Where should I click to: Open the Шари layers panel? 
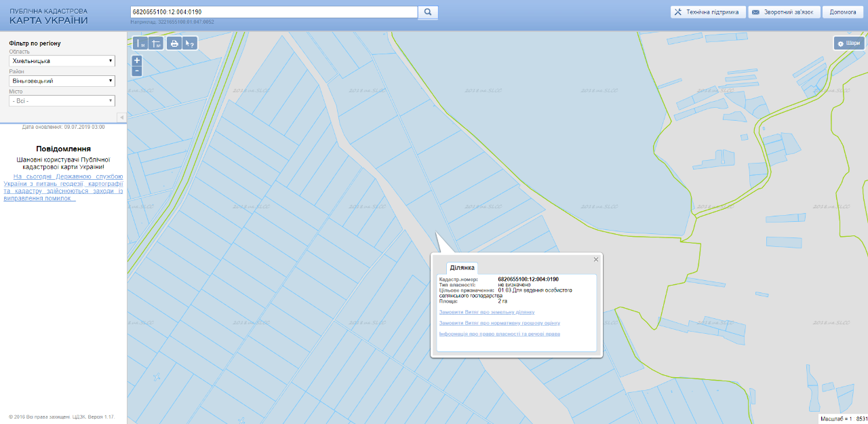click(x=849, y=43)
